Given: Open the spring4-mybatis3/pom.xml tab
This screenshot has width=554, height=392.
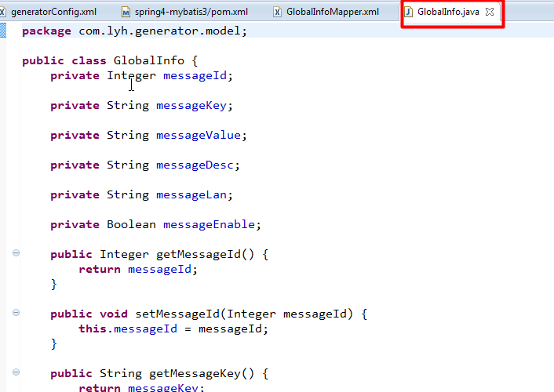Looking at the screenshot, I should (191, 12).
